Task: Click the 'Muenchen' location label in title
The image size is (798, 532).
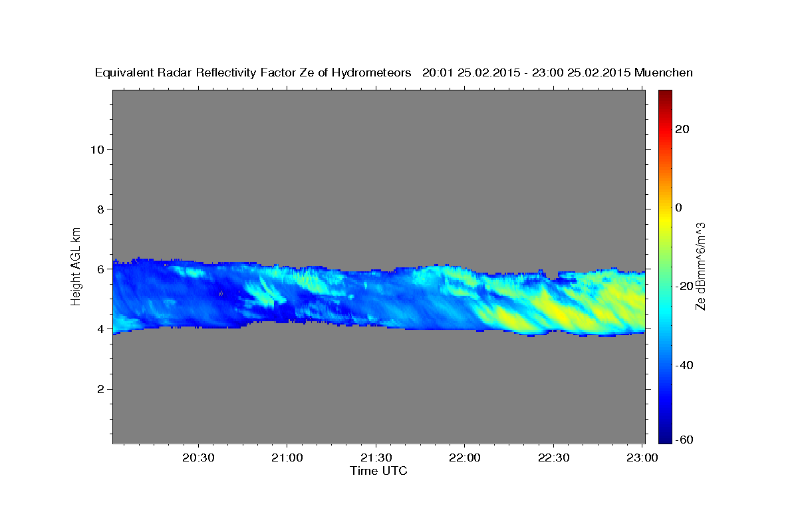Action: [664, 73]
